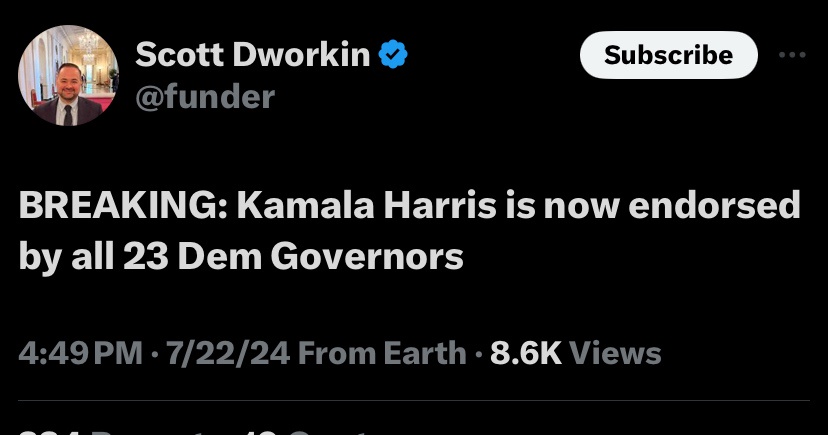
Task: Click the word Views beside 8.6K
Action: [615, 353]
